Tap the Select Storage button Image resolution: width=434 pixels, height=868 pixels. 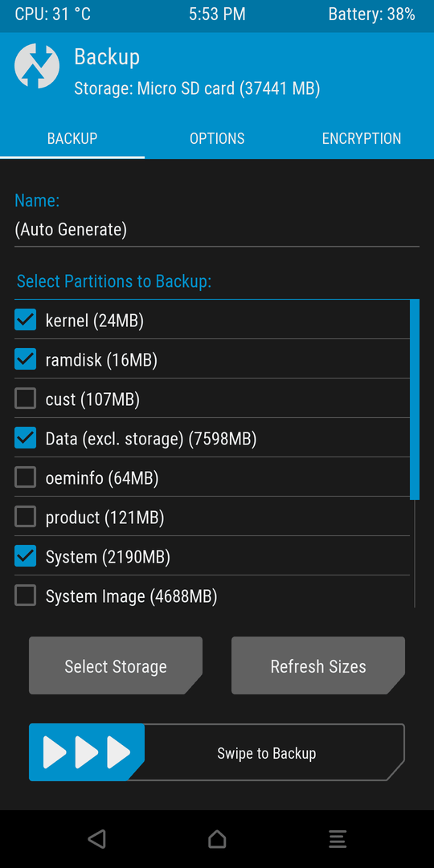coord(116,666)
